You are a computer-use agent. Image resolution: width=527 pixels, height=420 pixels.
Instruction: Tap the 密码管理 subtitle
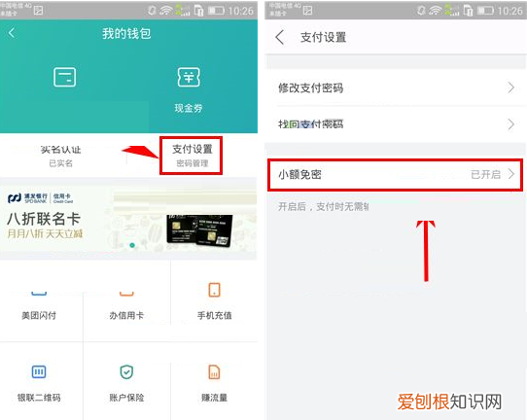click(x=193, y=163)
